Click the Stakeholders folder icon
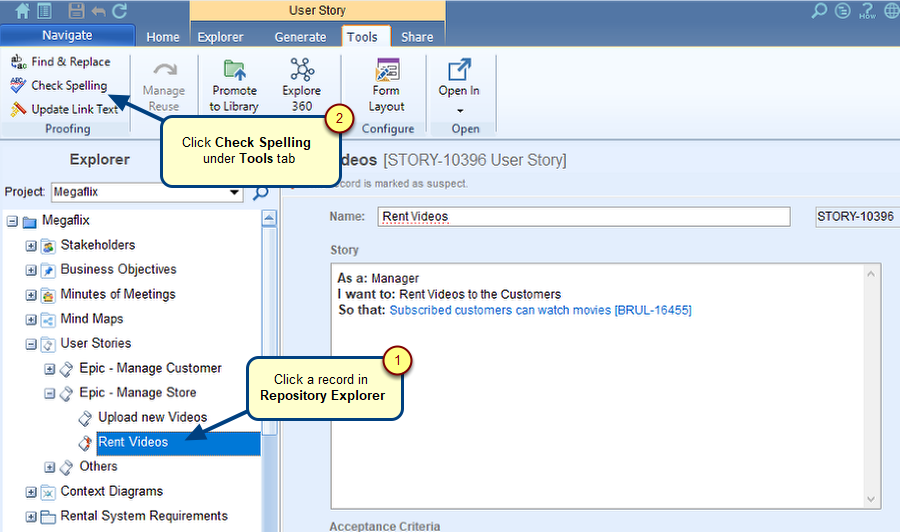Viewport: 900px width, 532px height. click(x=49, y=246)
